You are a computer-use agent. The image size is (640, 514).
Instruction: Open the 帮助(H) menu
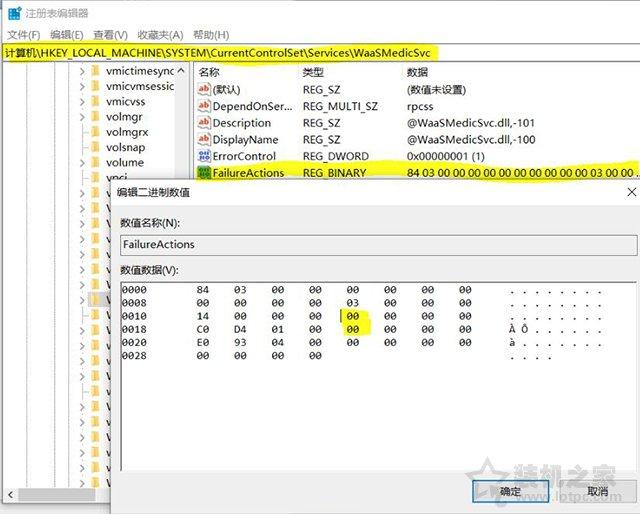211,35
